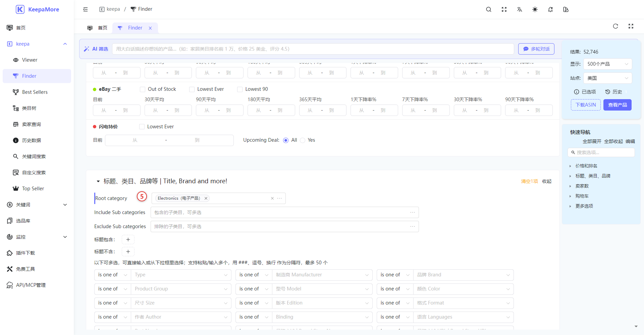Click the search magnifier icon in top bar

[x=489, y=9]
